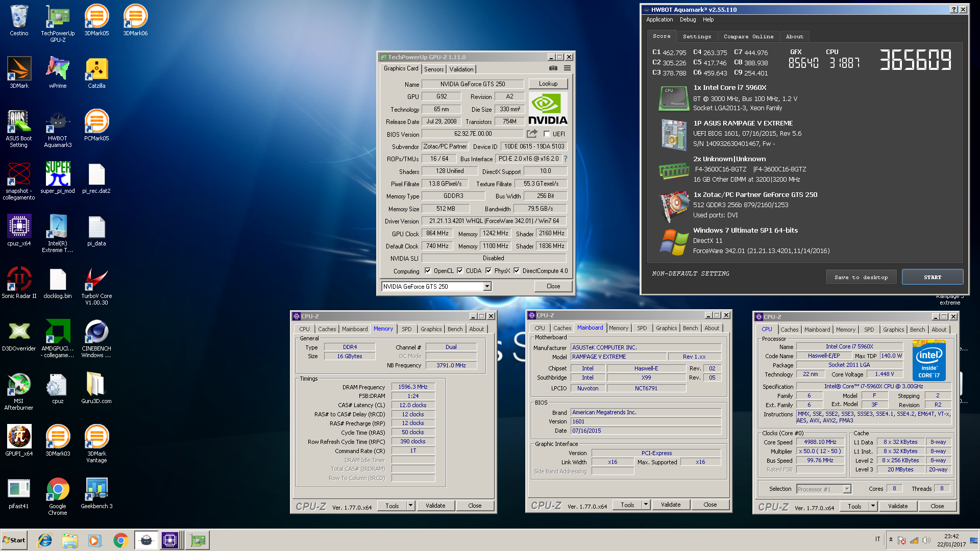The width and height of the screenshot is (980, 551).
Task: Open D3DOverrider desktop icon
Action: click(x=19, y=336)
